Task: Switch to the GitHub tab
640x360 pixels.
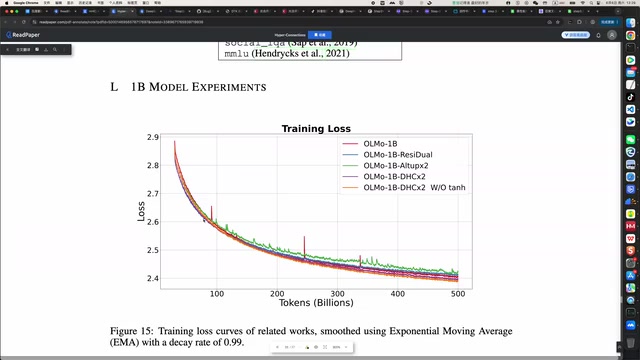Action: [x=207, y=11]
